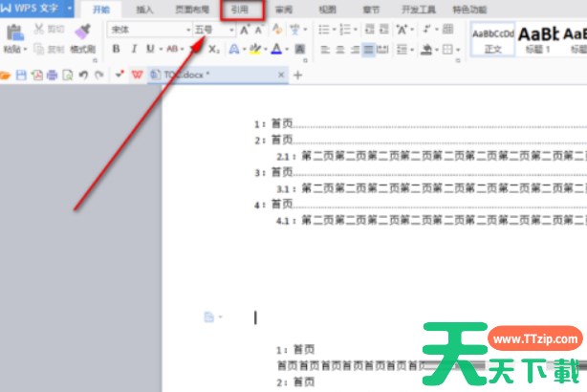587x392 pixels.
Task: Apply the 正文 style
Action: [492, 39]
